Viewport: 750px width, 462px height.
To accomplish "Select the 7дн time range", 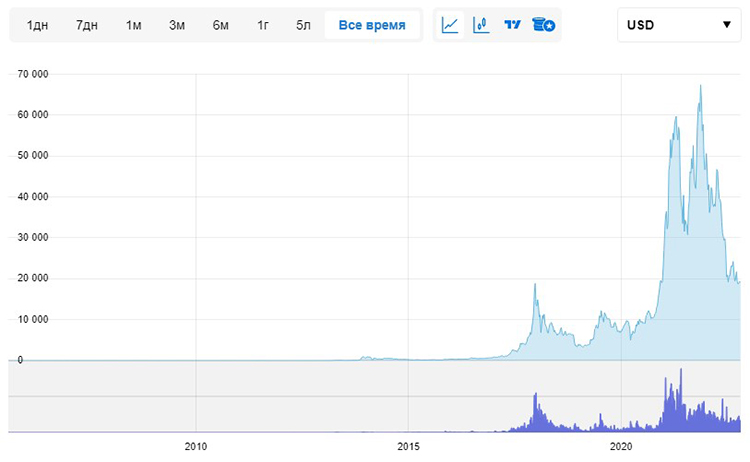I will pyautogui.click(x=87, y=25).
